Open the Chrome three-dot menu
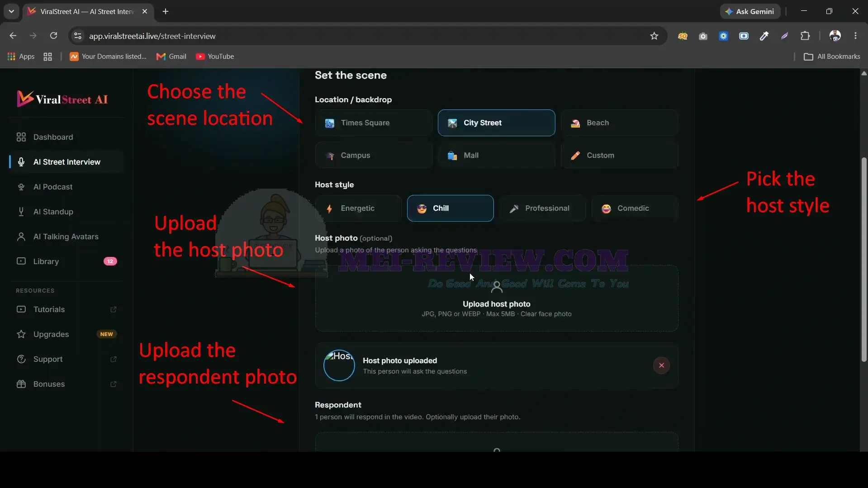This screenshot has width=868, height=488. coord(855,36)
